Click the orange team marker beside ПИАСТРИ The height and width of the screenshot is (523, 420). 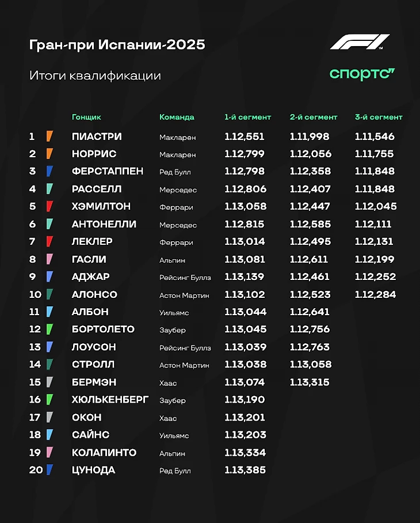pos(49,137)
